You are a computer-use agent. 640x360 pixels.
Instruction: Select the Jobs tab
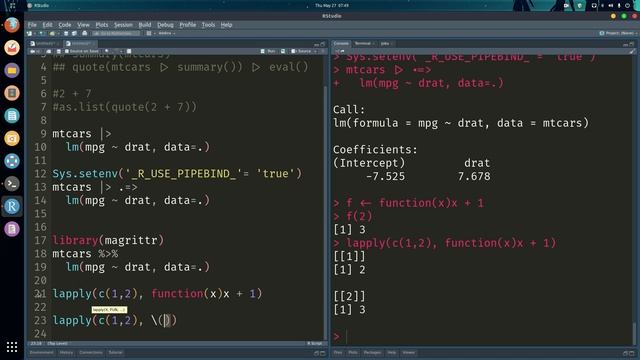tap(386, 44)
